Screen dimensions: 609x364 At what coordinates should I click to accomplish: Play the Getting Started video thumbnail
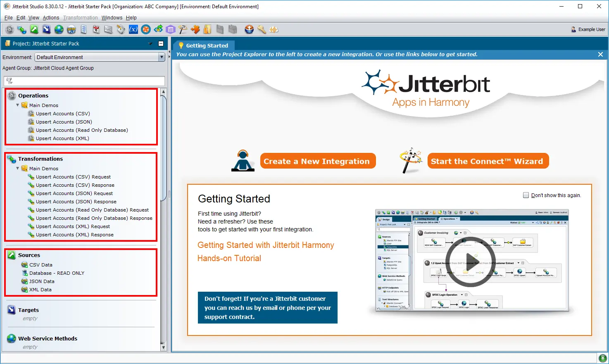pyautogui.click(x=470, y=262)
